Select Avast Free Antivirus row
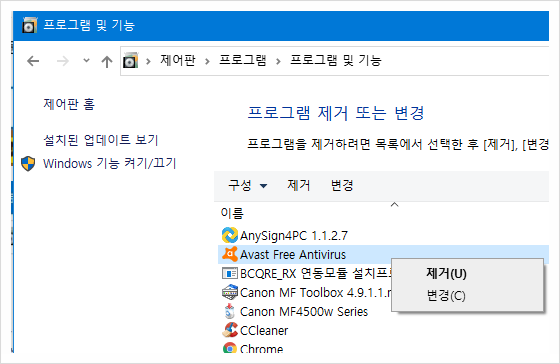The width and height of the screenshot is (560, 364). pyautogui.click(x=383, y=255)
